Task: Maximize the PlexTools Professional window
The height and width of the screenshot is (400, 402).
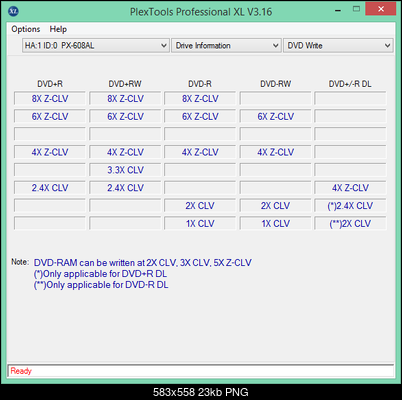Action: point(356,9)
